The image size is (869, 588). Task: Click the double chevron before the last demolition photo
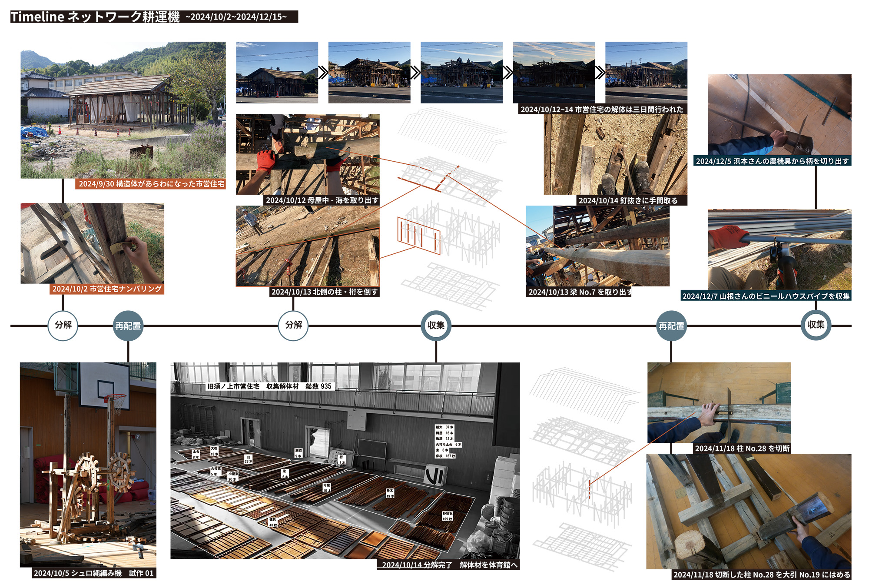pyautogui.click(x=600, y=73)
